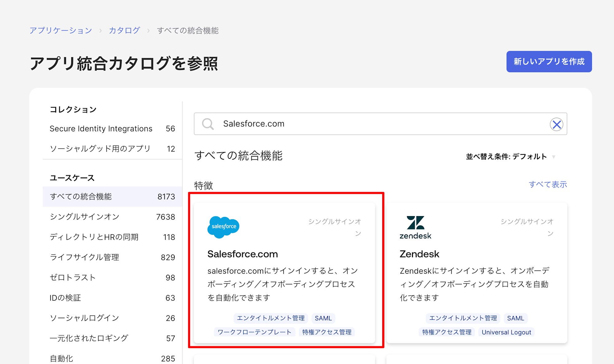Open the Zendesk app title
Image resolution: width=614 pixels, height=364 pixels.
(x=419, y=254)
